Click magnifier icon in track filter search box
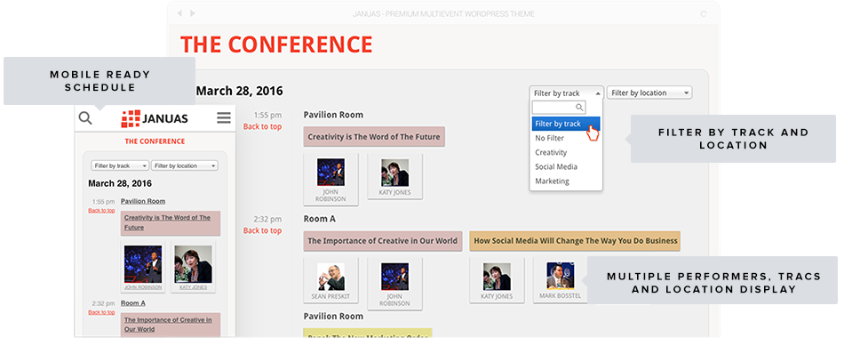This screenshot has height=338, width=868. (579, 108)
